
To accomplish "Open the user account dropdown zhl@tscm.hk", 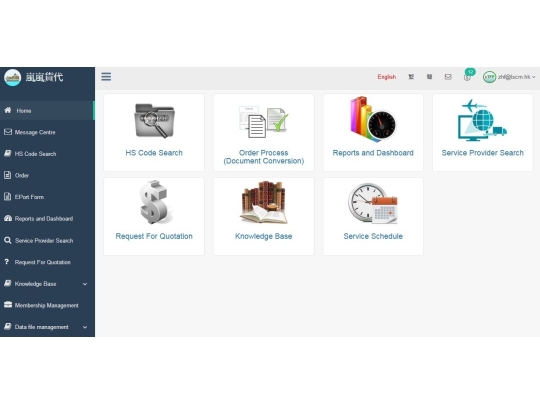I will coord(509,77).
